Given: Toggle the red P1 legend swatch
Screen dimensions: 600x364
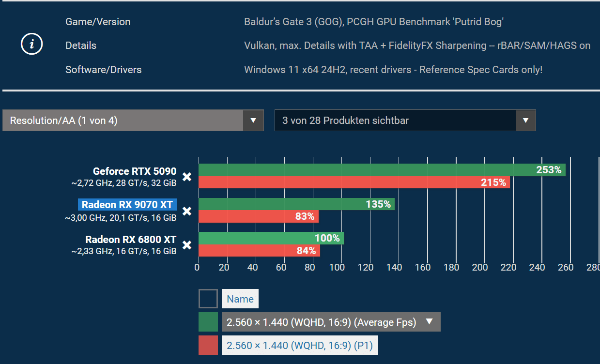Looking at the screenshot, I should 208,346.
